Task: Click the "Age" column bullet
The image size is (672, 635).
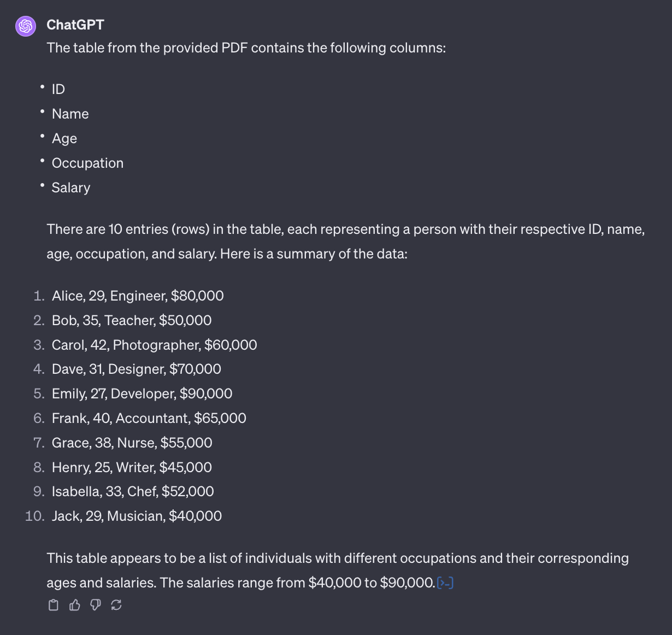Action: pyautogui.click(x=64, y=138)
